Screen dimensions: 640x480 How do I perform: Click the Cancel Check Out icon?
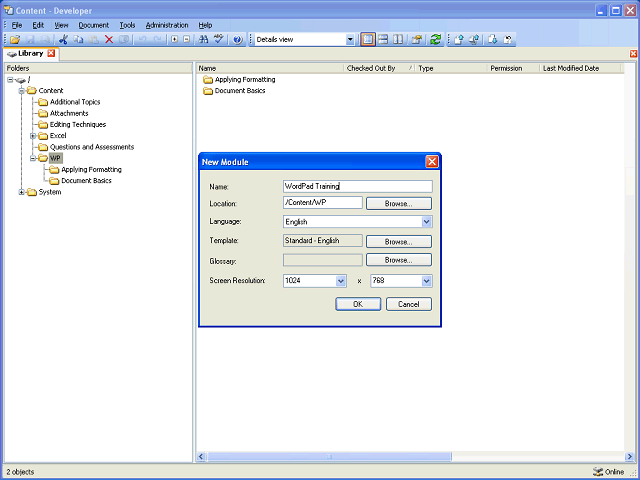click(508, 40)
